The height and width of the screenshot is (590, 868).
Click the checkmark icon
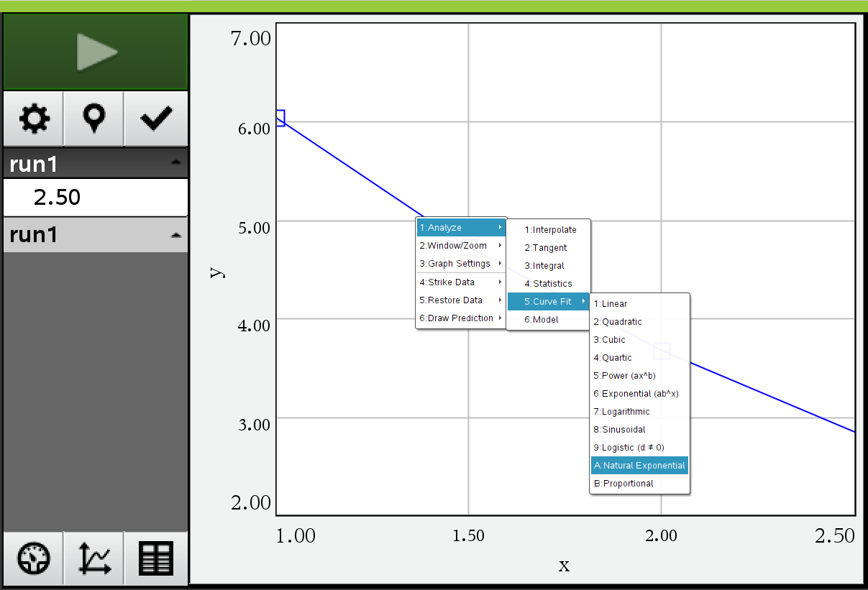156,119
